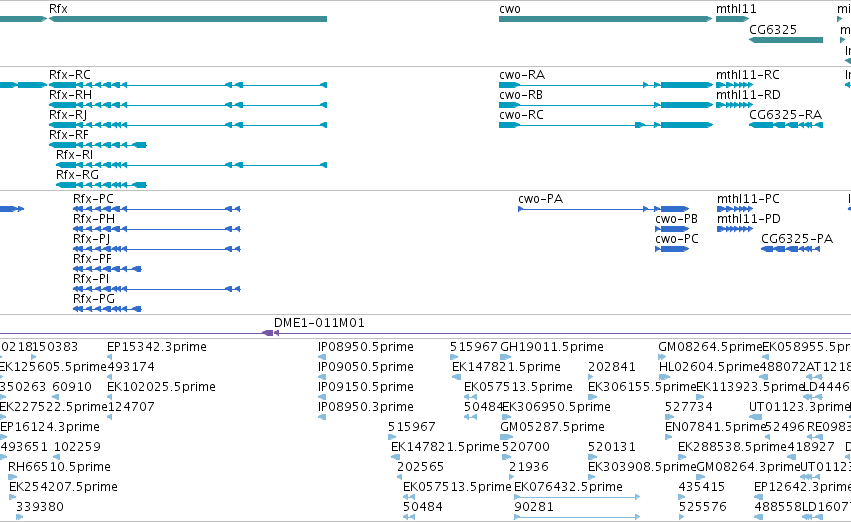Click the cwo-RB transcript label

coord(521,94)
